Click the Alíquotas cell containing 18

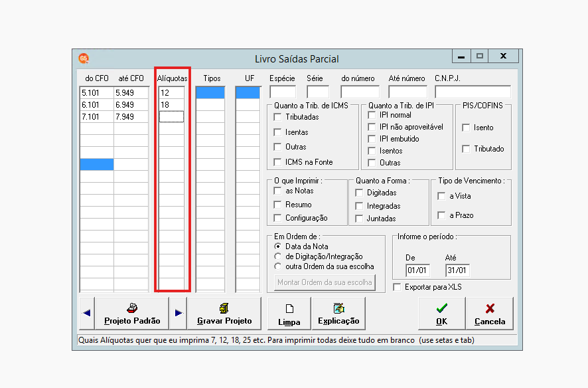coord(171,105)
